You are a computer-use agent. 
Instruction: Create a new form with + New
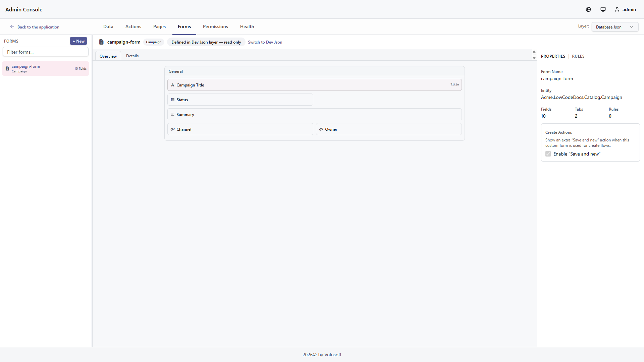coord(78,41)
